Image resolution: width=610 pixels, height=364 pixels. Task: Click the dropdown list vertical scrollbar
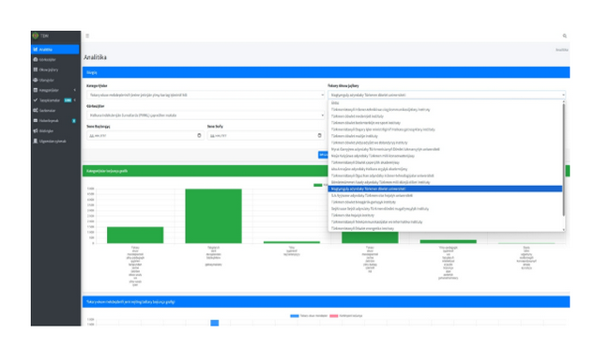(563, 159)
